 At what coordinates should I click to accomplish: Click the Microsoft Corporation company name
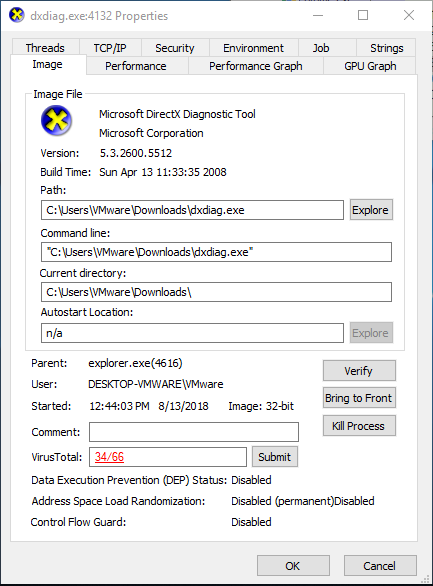151,133
